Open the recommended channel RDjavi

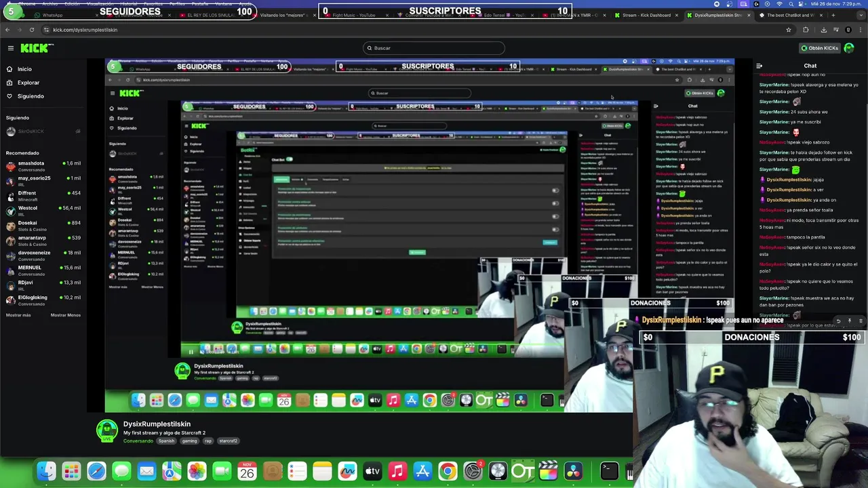(x=43, y=285)
